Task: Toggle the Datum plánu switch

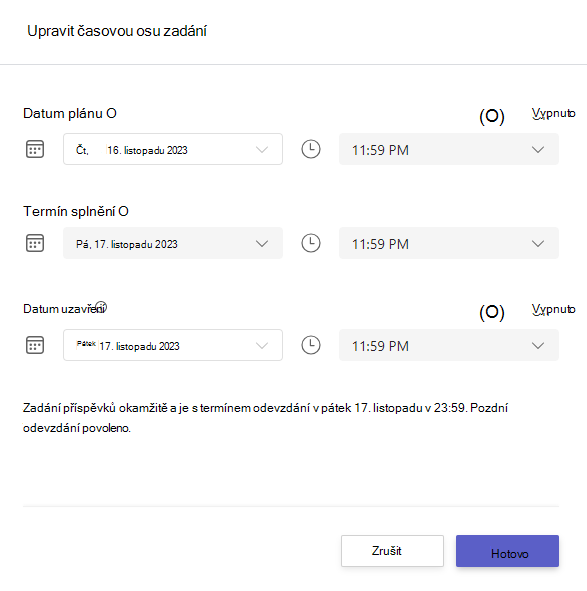Action: [x=492, y=116]
